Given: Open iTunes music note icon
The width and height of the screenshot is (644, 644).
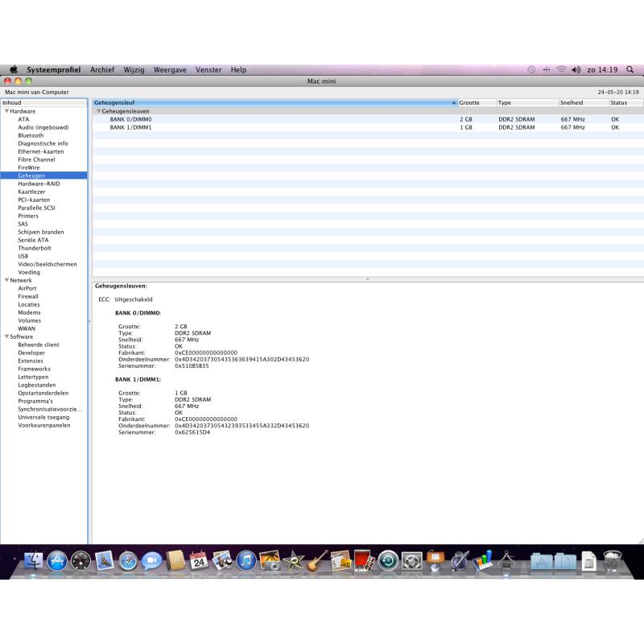Looking at the screenshot, I should coord(246,561).
